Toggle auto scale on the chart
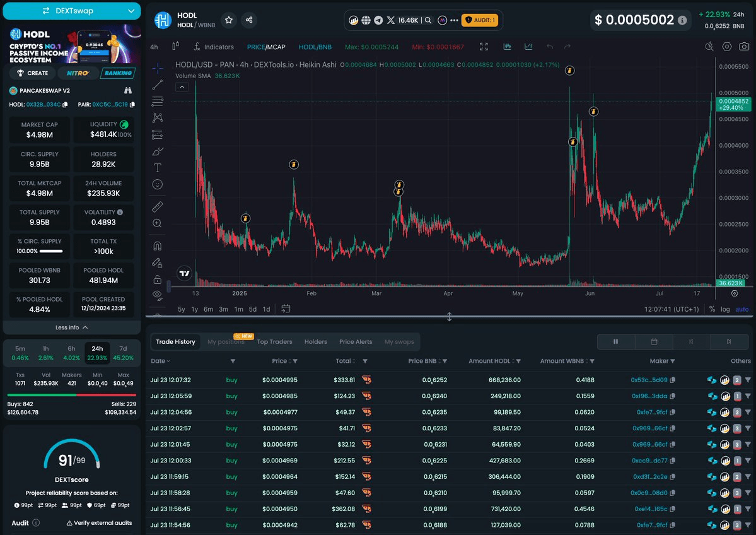Image resolution: width=756 pixels, height=535 pixels. pyautogui.click(x=742, y=309)
